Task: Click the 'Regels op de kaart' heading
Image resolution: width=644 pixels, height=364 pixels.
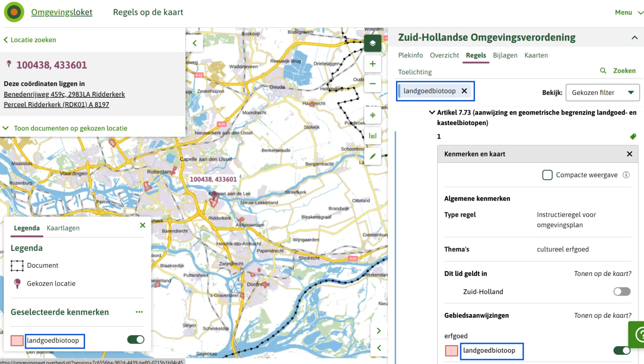Action: (x=148, y=12)
